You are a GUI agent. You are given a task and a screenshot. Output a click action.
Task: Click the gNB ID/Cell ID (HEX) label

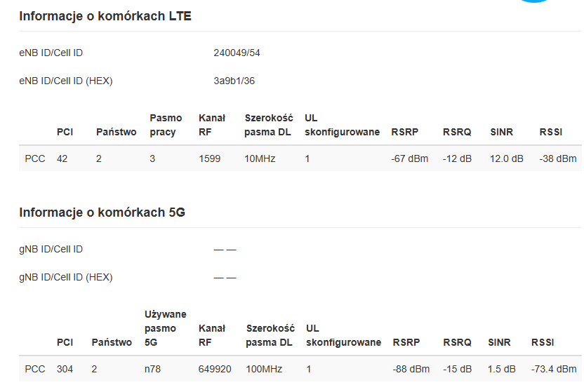click(x=65, y=278)
